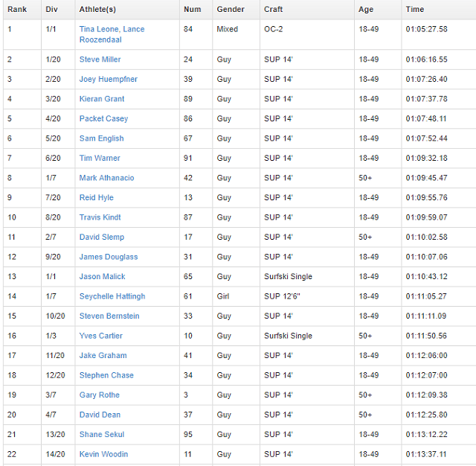Click the Craft column header

click(x=272, y=10)
